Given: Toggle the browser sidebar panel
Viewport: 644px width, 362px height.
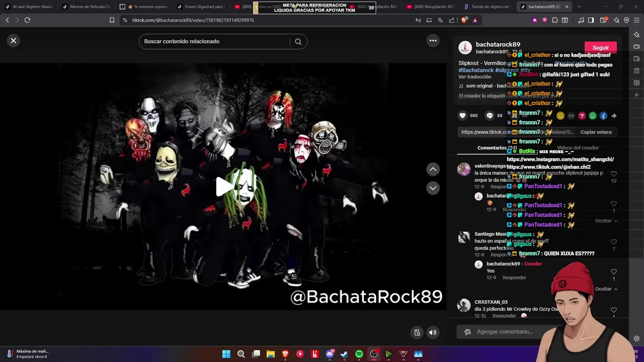Looking at the screenshot, I should [591, 20].
